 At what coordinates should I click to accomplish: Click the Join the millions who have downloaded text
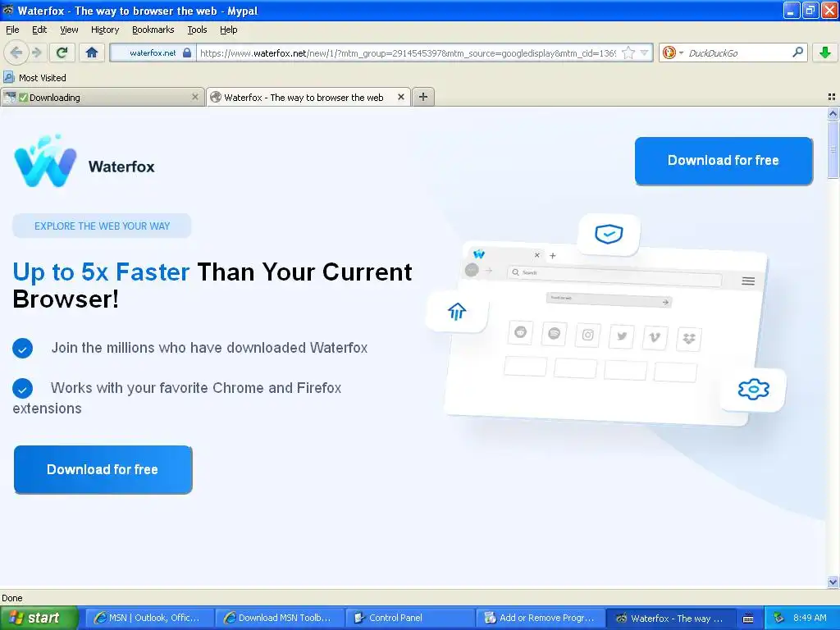click(x=209, y=348)
